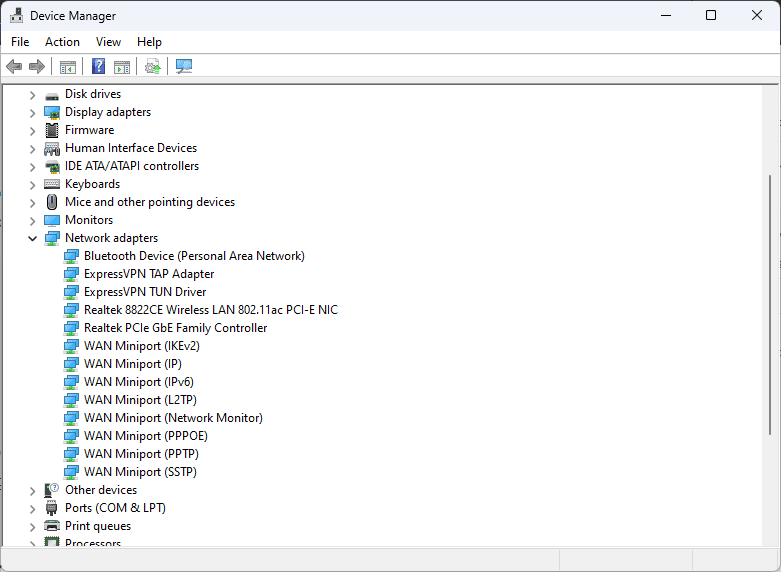Expand the Display adapters node

32,113
